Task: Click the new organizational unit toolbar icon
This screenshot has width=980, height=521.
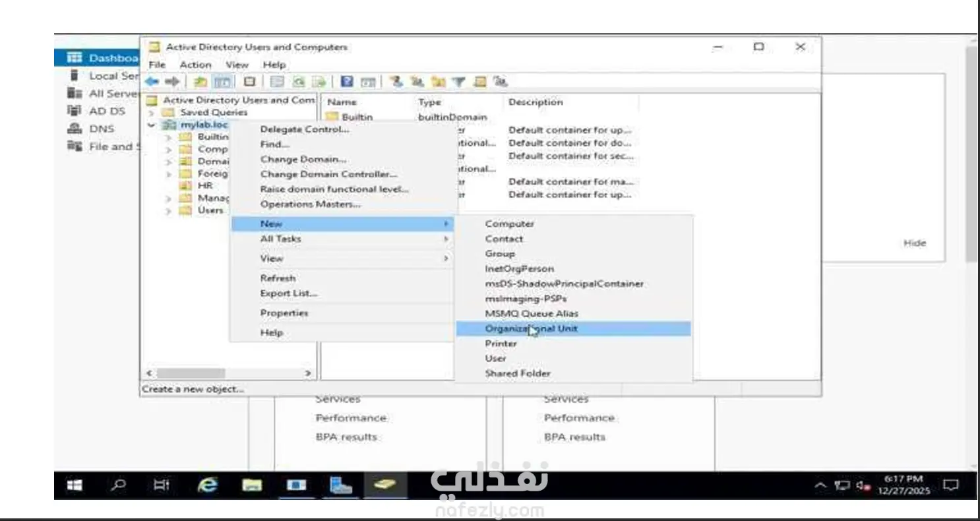Action: coord(438,82)
